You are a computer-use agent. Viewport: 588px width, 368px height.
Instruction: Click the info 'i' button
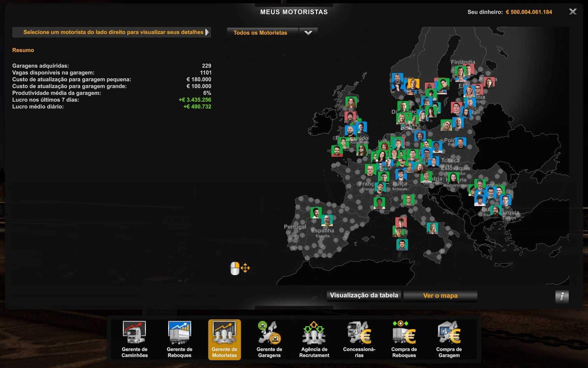(x=562, y=297)
